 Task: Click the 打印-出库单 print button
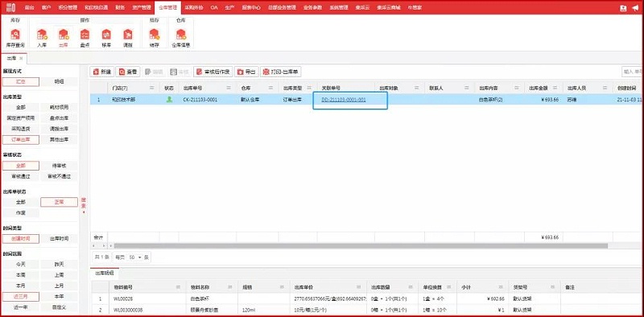[x=280, y=72]
